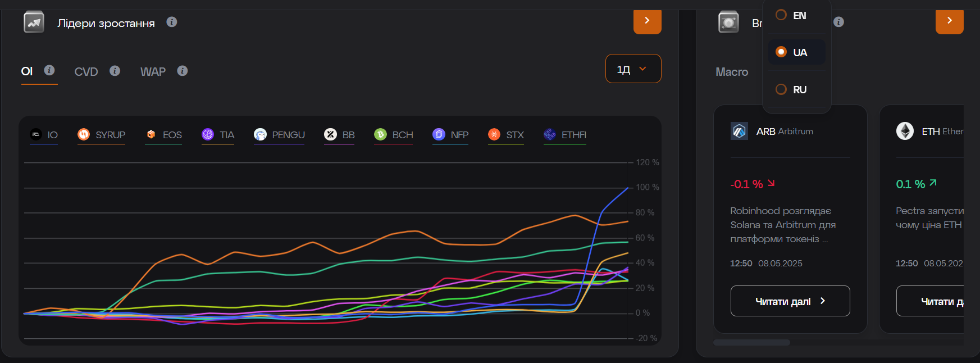
Task: Click the info icon beside OI tab
Action: click(x=49, y=70)
